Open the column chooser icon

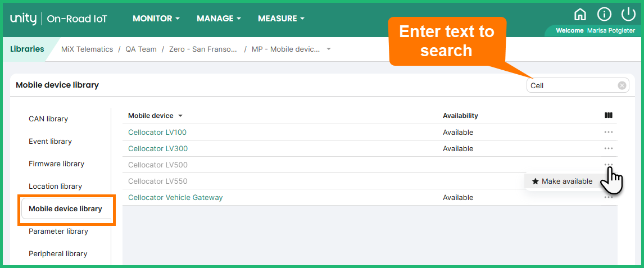click(609, 116)
